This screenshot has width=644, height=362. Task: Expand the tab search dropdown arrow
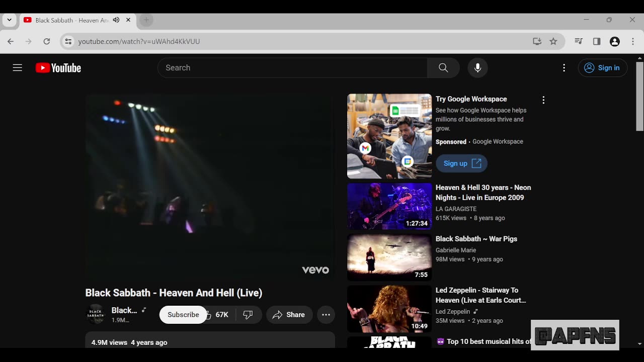point(9,20)
